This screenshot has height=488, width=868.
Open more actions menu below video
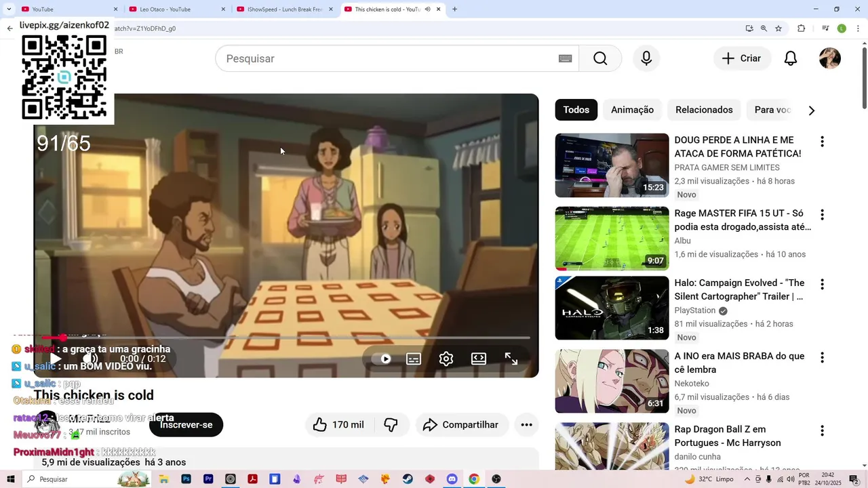(x=526, y=425)
